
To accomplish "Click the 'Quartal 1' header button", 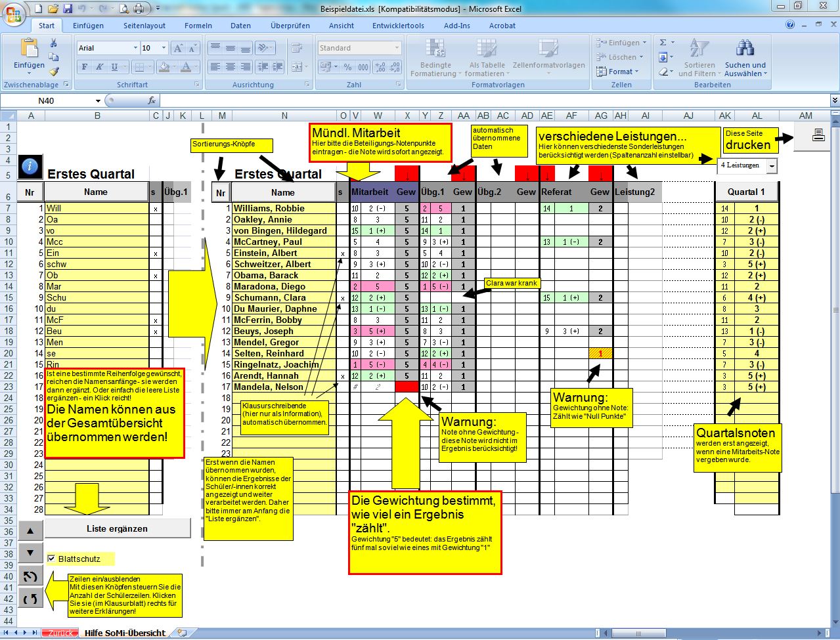I will pos(747,192).
